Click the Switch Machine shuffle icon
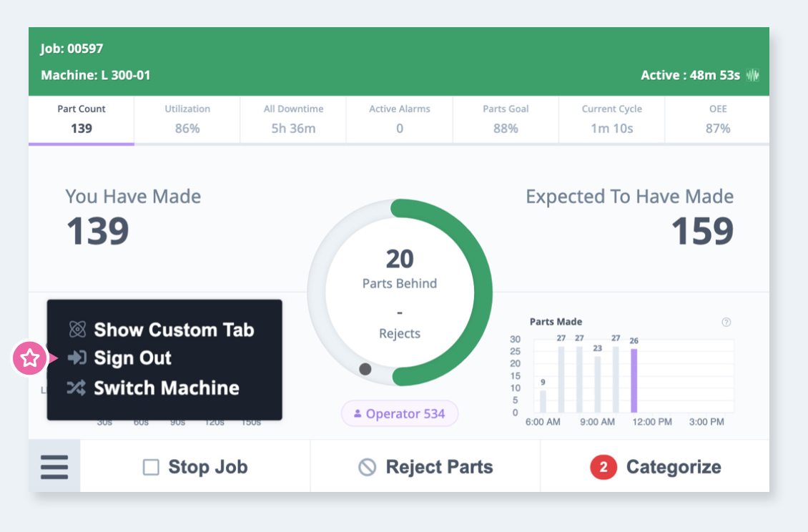This screenshot has height=532, width=808. point(77,388)
